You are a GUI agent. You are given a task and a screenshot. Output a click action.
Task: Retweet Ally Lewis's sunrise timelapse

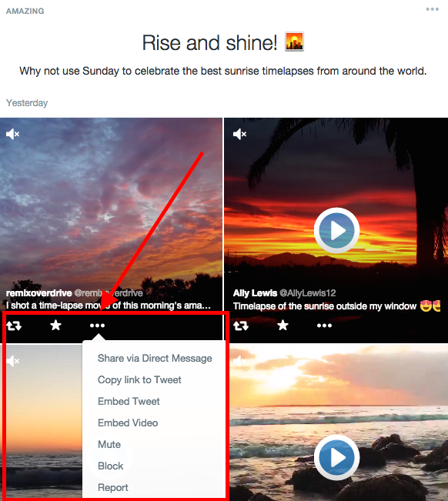(241, 326)
